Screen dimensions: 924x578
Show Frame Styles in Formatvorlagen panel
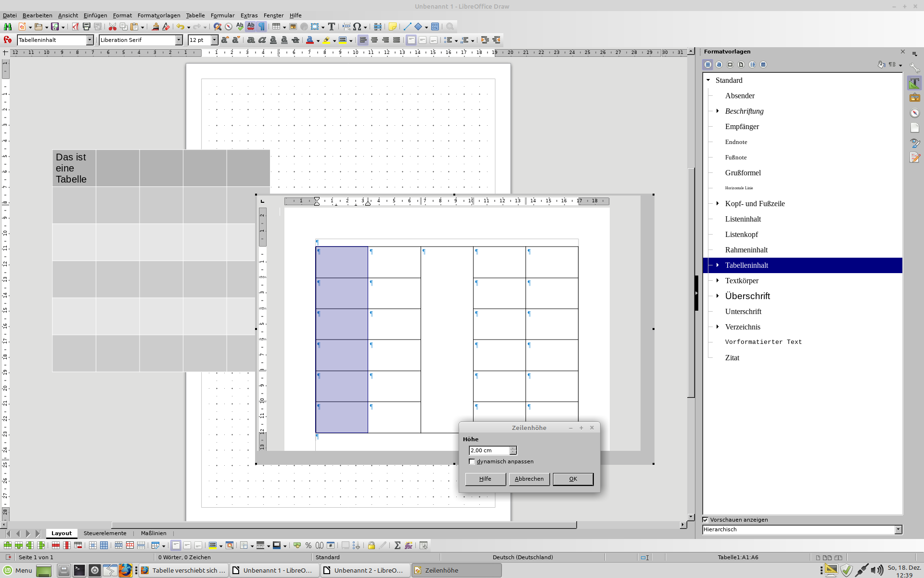(x=730, y=65)
